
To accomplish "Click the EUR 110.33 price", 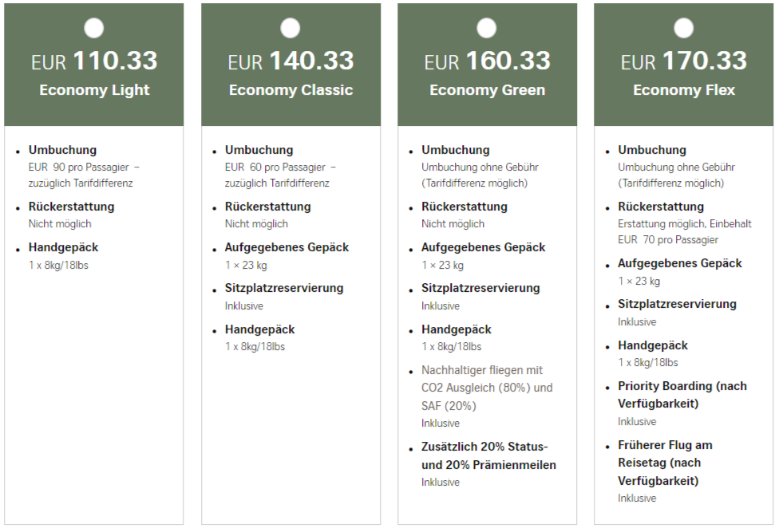I will click(94, 61).
